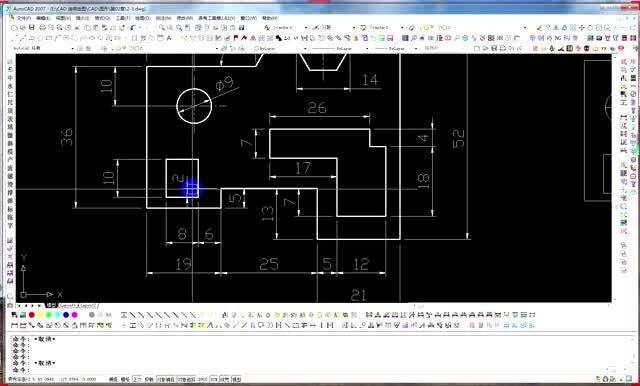
Task: Pick the red color swatch
Action: [32, 315]
